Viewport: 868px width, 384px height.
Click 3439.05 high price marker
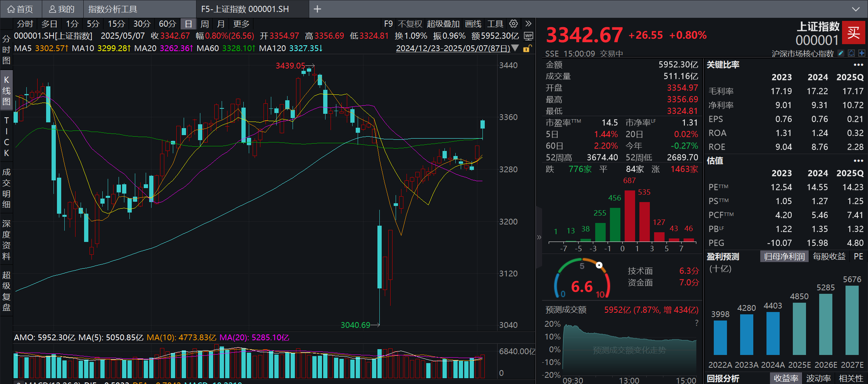pos(290,66)
